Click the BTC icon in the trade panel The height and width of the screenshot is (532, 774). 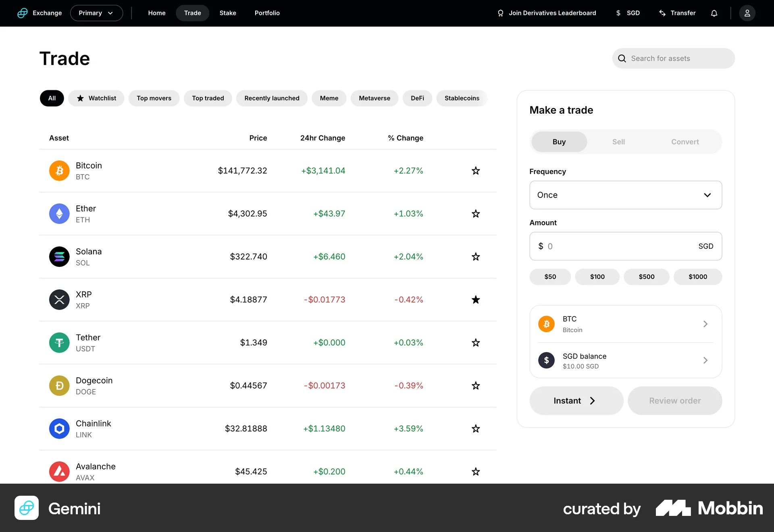(x=546, y=324)
